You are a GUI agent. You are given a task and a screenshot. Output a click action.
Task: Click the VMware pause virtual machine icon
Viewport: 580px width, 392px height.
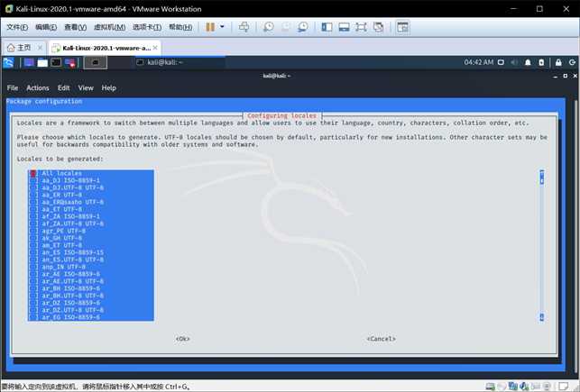210,27
